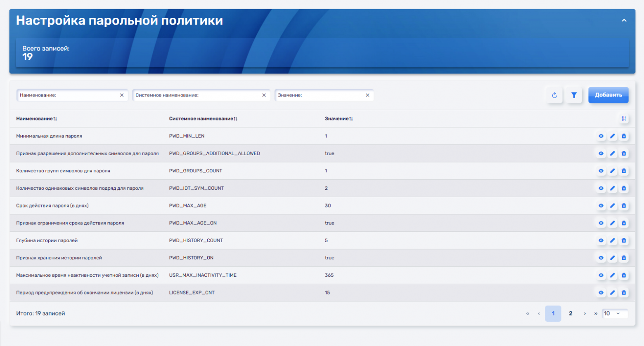Edit the PWD_MAX_AGE row

click(x=613, y=206)
